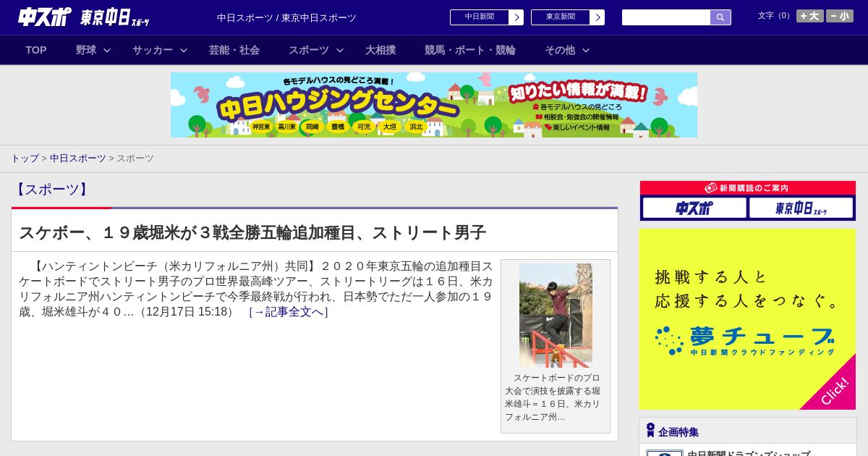Screen dimensions: 868x456
Task: Expand the サッカー dropdown chevron
Action: pyautogui.click(x=184, y=50)
